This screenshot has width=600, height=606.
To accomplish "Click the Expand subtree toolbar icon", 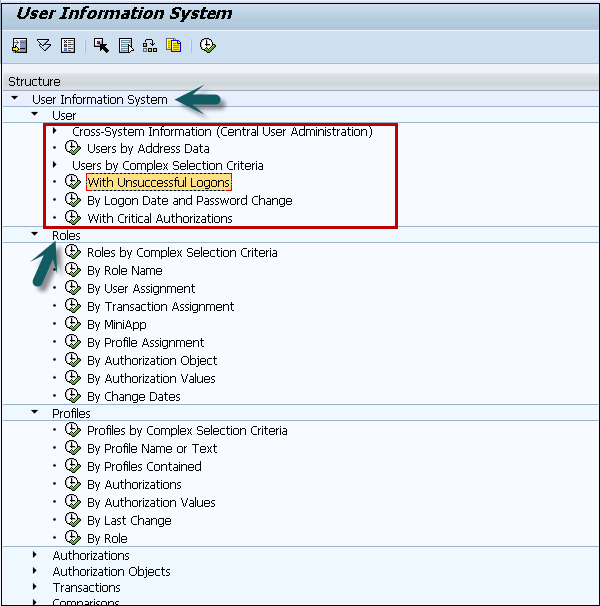I will pos(20,45).
